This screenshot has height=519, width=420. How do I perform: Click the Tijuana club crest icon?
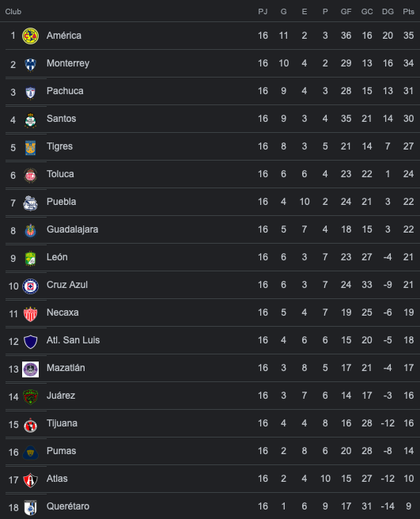(x=30, y=425)
